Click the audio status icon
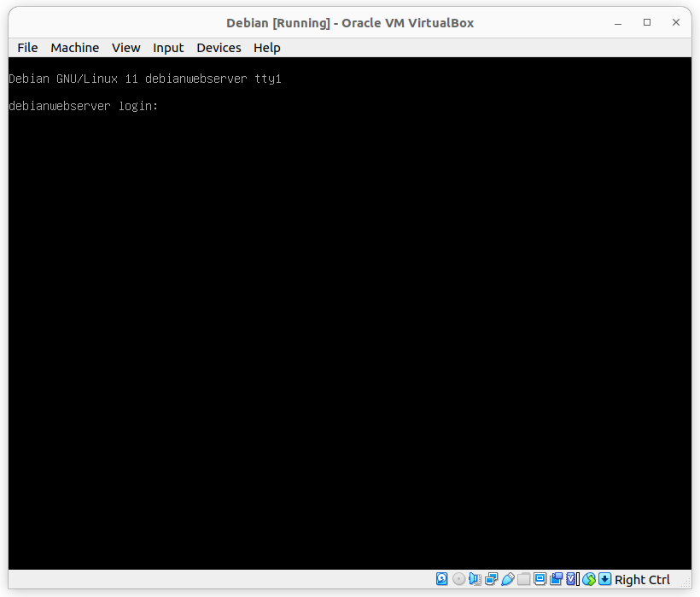Viewport: 700px width, 597px height. tap(474, 579)
